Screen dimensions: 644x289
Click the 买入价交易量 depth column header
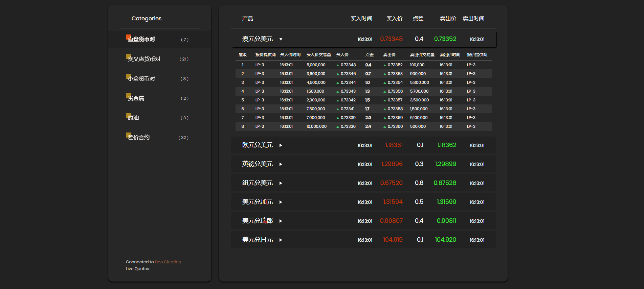click(x=319, y=55)
